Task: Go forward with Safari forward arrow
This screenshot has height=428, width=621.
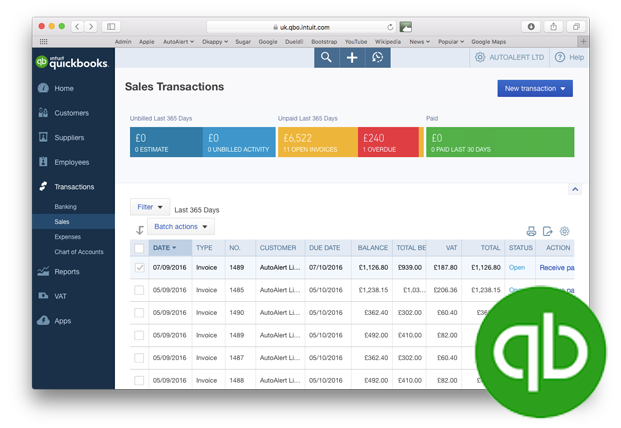Action: tap(91, 27)
